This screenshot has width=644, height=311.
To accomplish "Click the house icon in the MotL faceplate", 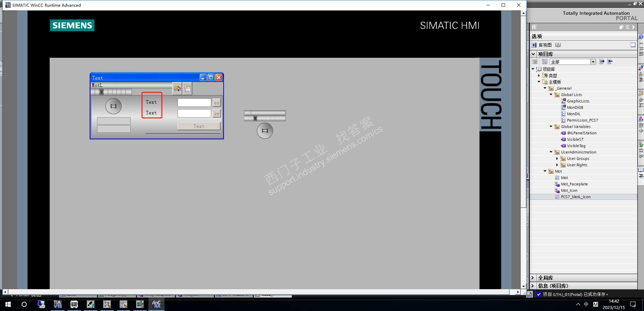I will [177, 88].
